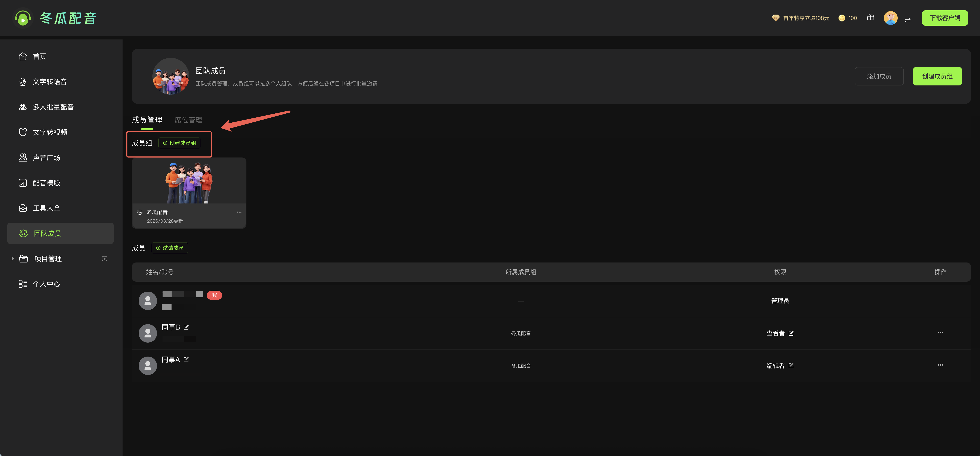Viewport: 980px width, 456px height.
Task: Expand the 项目管理 tree arrow
Action: click(x=13, y=259)
